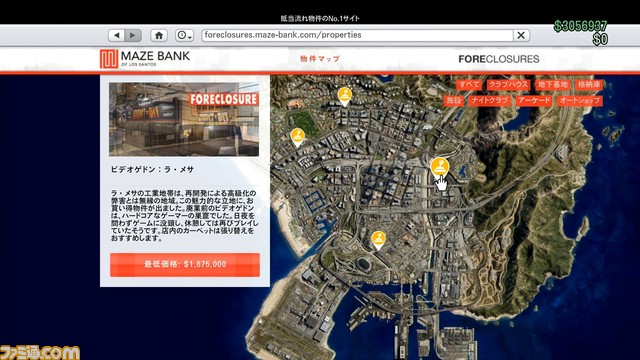
Task: Show オートショップ auto shops on the map
Action: point(580,100)
